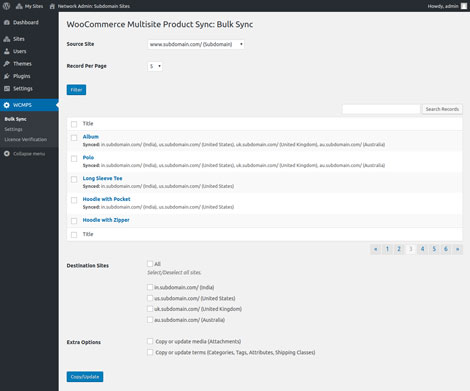Viewport: 470px width, 391px height.
Task: Enable Copy or update terms option
Action: [150, 352]
